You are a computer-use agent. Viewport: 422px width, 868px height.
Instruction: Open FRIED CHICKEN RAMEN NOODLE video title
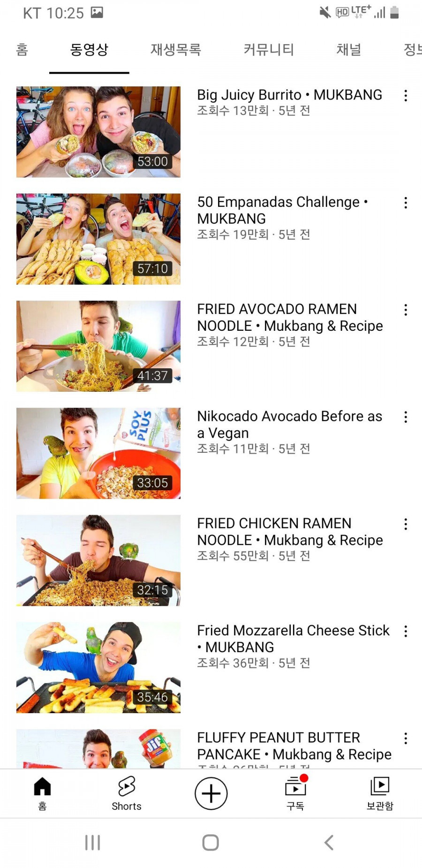coord(290,532)
